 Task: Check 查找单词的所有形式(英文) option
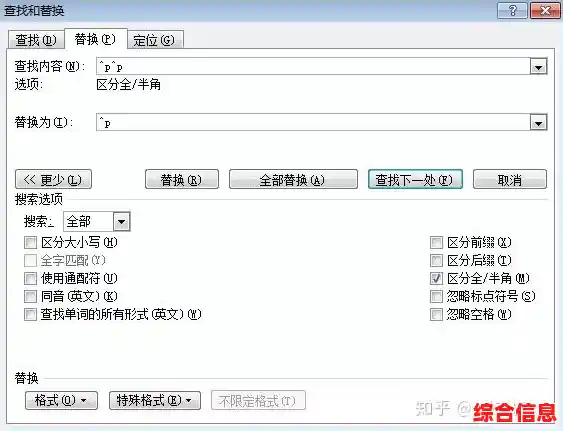tap(30, 314)
